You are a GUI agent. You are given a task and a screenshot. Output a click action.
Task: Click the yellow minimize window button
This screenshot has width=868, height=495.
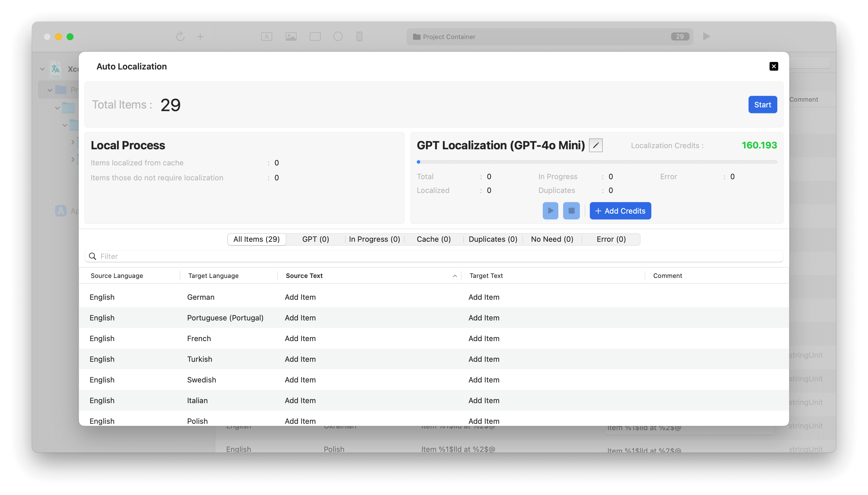click(59, 37)
